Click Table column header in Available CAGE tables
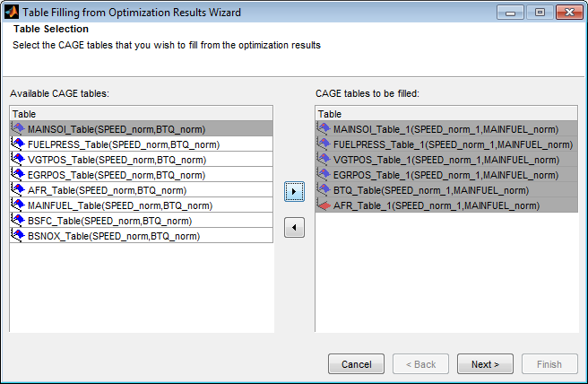 [142, 113]
